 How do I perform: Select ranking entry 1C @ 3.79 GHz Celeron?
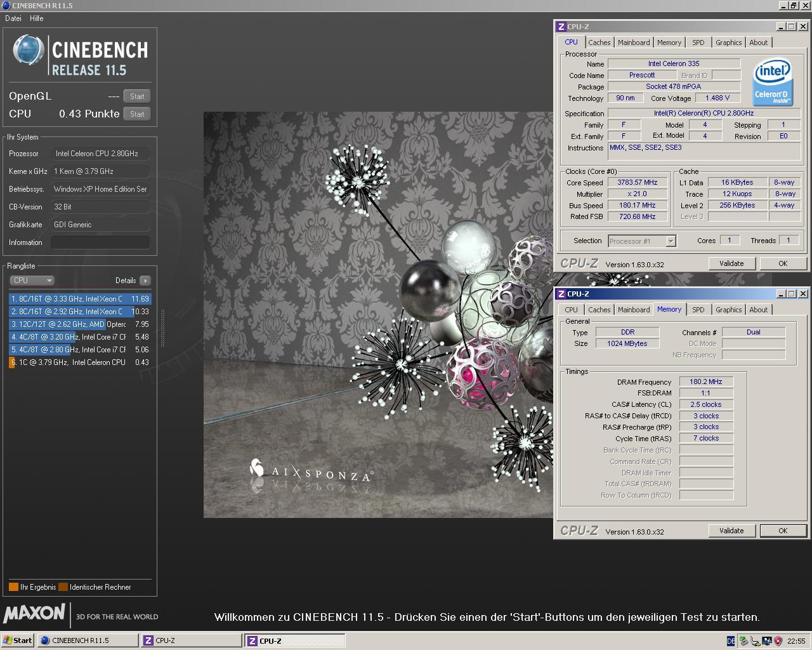pos(80,362)
